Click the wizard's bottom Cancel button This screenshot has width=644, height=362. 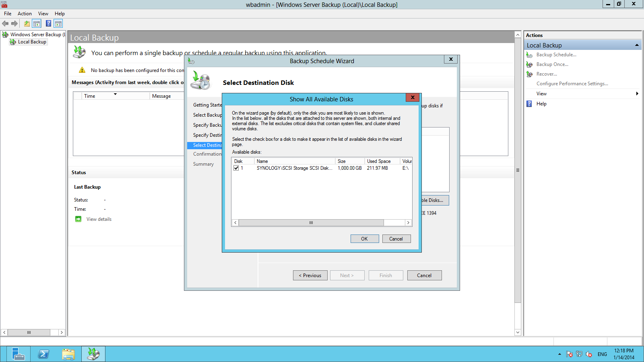(x=424, y=276)
